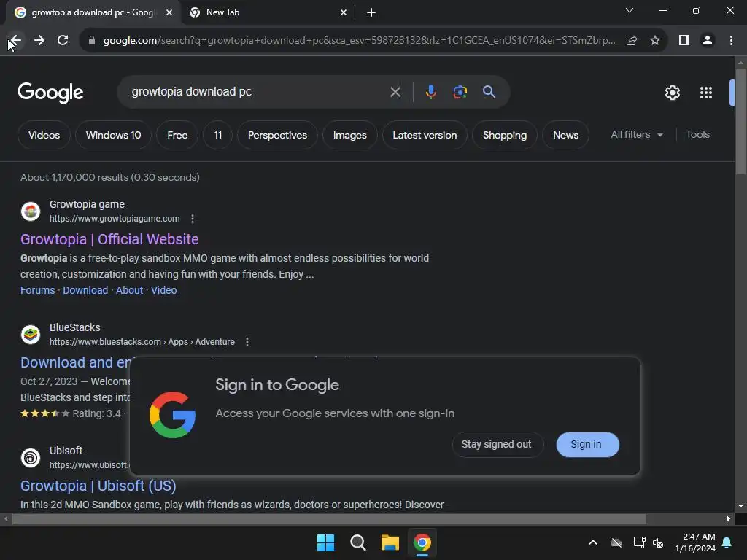
Task: Submit search with magnifier icon
Action: click(489, 92)
